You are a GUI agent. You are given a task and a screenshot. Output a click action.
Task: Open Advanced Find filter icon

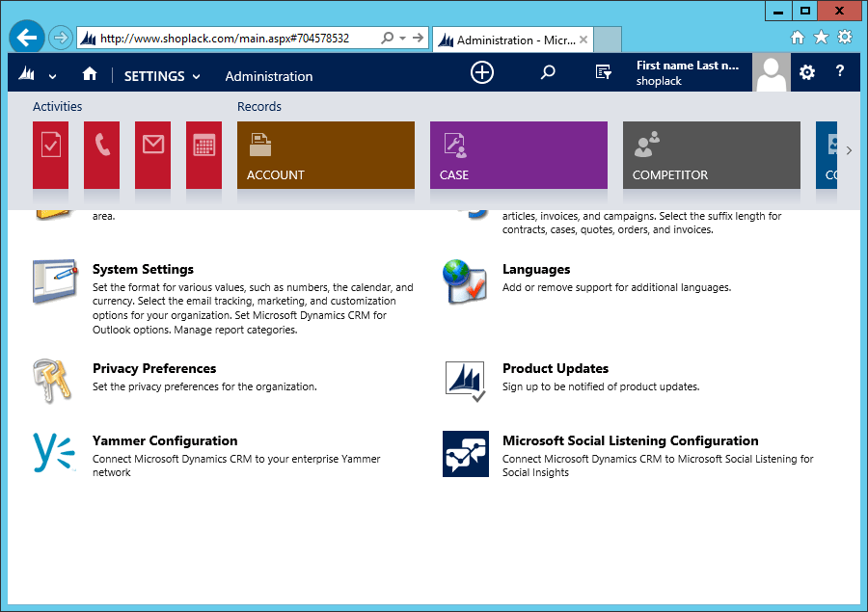tap(603, 72)
